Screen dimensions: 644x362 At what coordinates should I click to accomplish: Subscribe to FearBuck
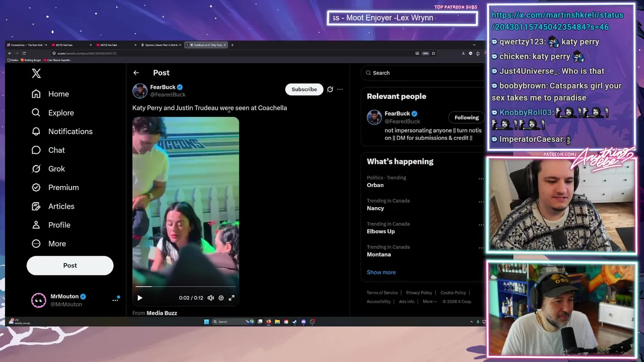(304, 89)
